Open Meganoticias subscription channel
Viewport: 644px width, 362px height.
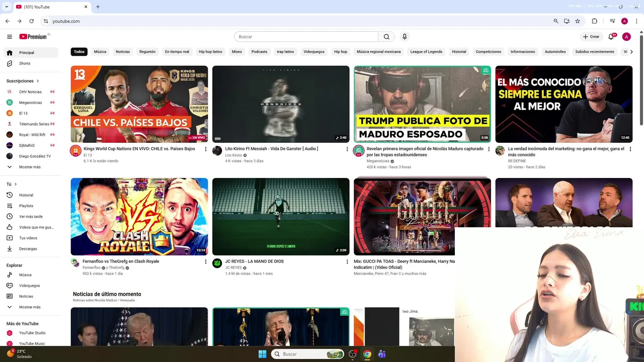(x=30, y=103)
